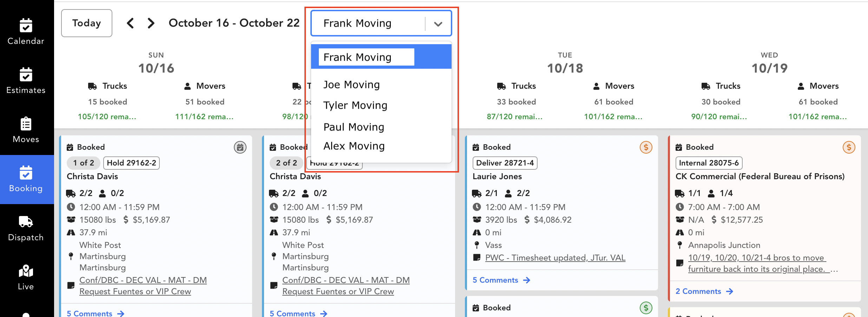The width and height of the screenshot is (868, 317).
Task: Select the Dispatch sidebar icon
Action: tap(26, 228)
